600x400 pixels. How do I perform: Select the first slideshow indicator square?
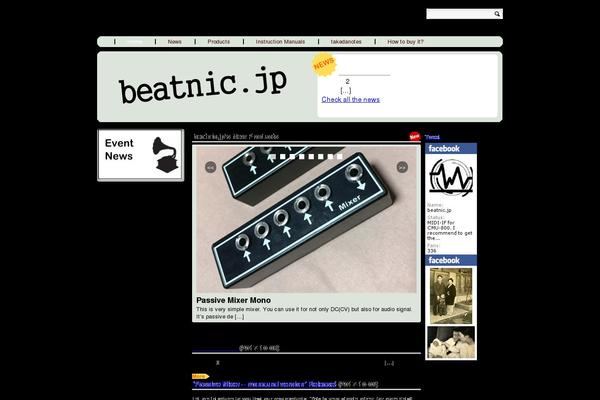273,157
